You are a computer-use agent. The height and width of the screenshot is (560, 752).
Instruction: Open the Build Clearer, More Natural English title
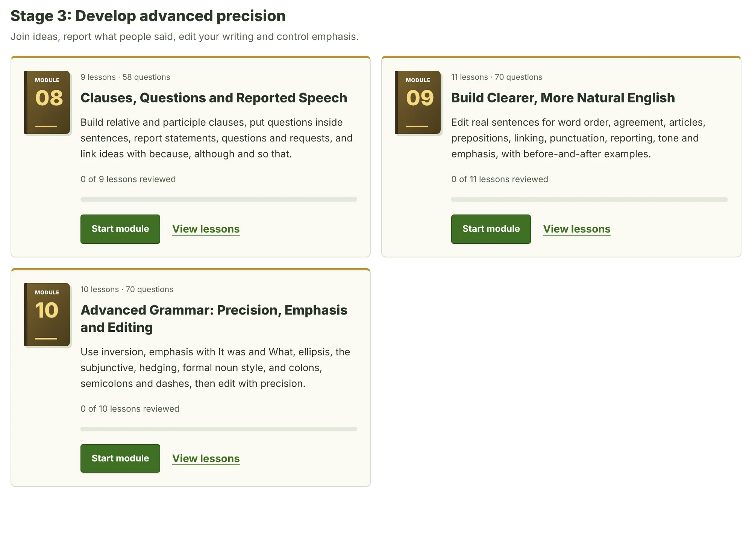pos(563,98)
